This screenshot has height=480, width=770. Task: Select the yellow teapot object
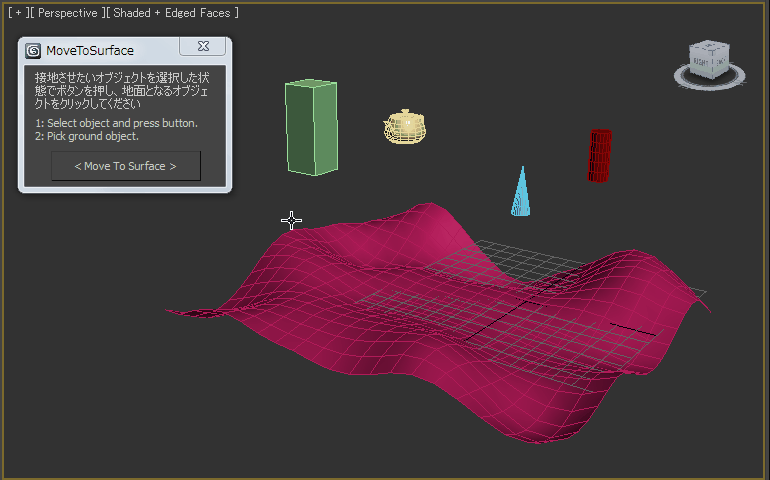pos(405,127)
